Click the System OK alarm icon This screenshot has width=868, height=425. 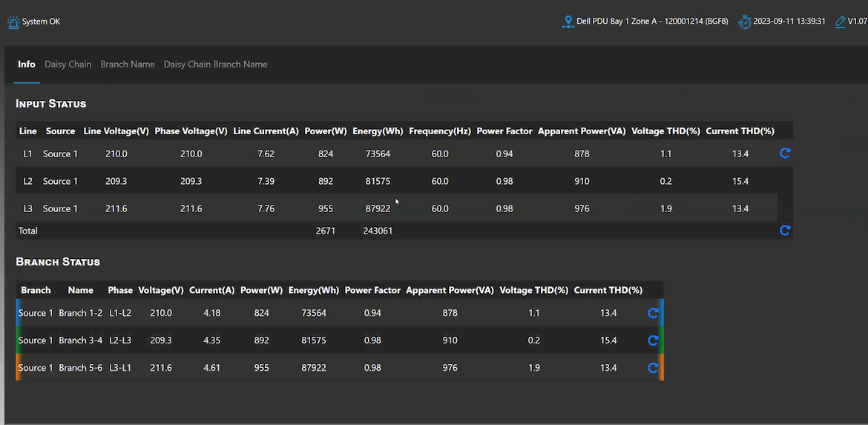(x=13, y=22)
